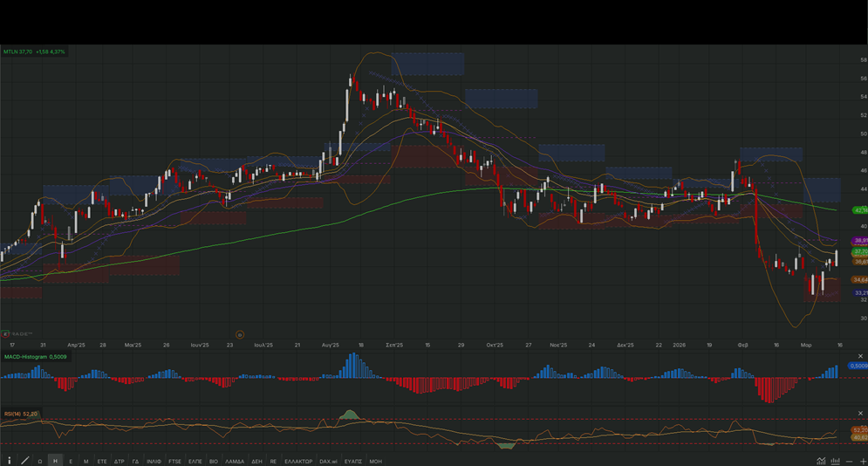Open the chart type bars icon
Screen dimensions: 868x466
(x=836, y=461)
